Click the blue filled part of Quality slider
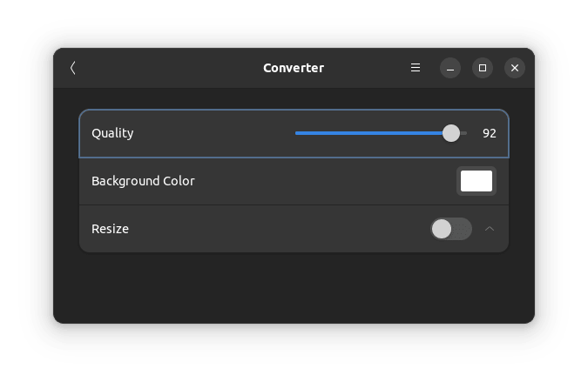 tap(366, 133)
